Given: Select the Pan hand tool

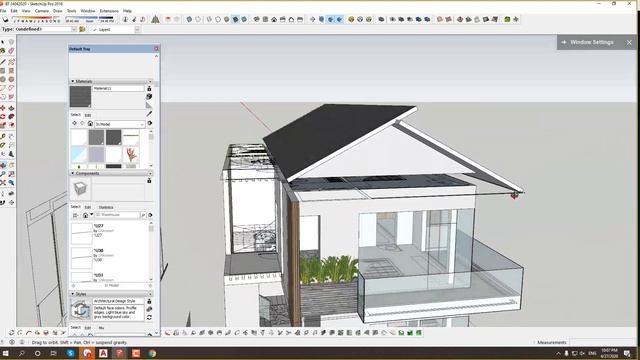Looking at the screenshot, I should pyautogui.click(x=11, y=165).
